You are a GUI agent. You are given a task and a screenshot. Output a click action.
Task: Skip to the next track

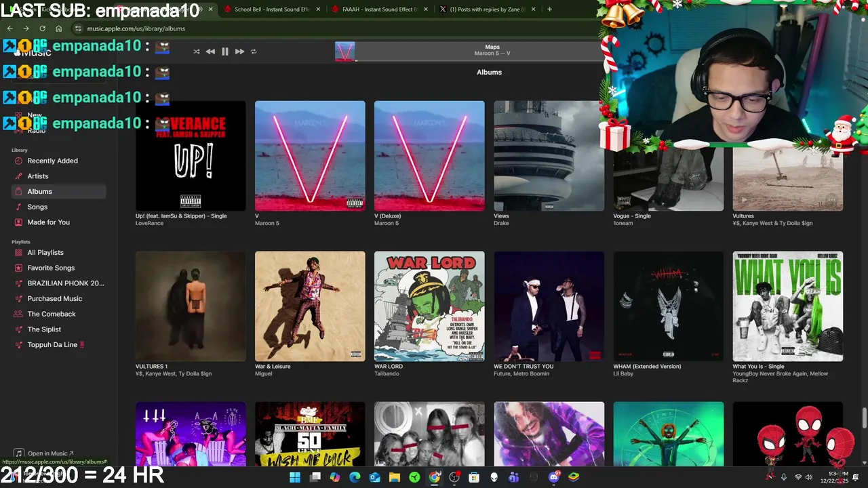[239, 52]
